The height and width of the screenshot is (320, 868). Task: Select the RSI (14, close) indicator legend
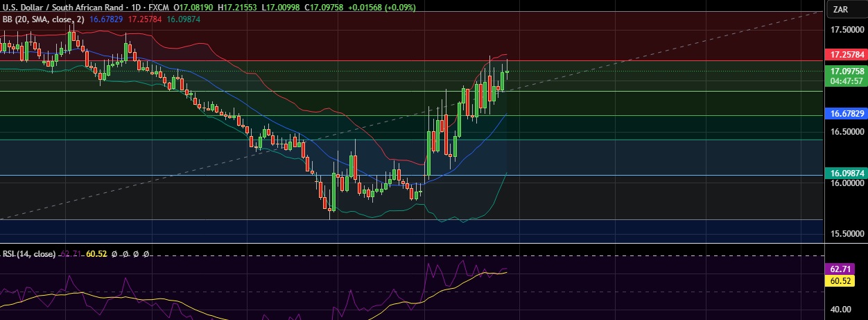point(28,254)
